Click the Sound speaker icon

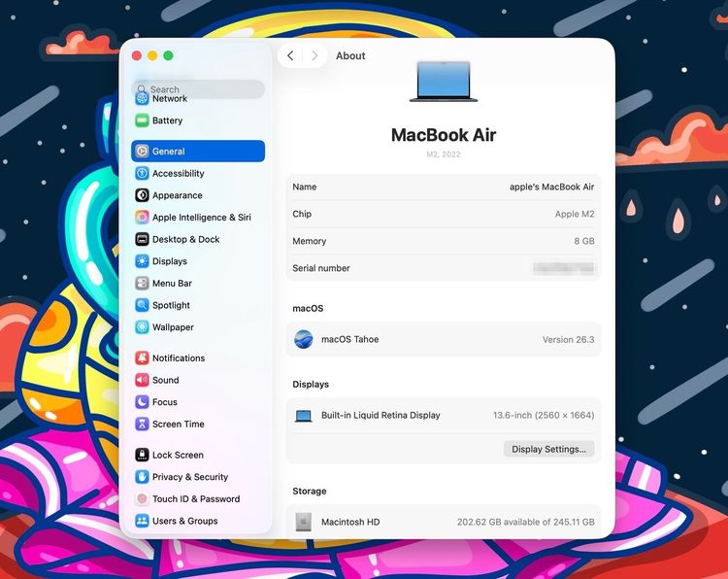click(x=142, y=380)
